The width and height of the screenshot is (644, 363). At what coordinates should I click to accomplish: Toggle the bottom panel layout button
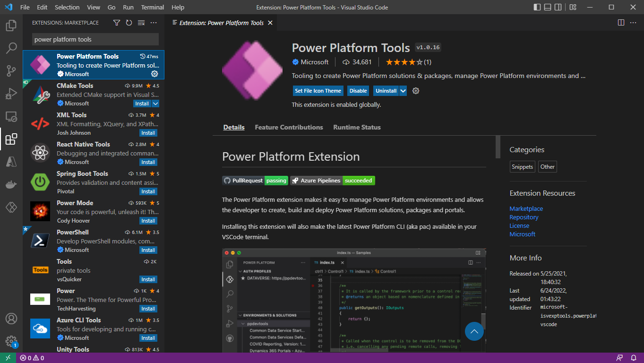tap(548, 7)
